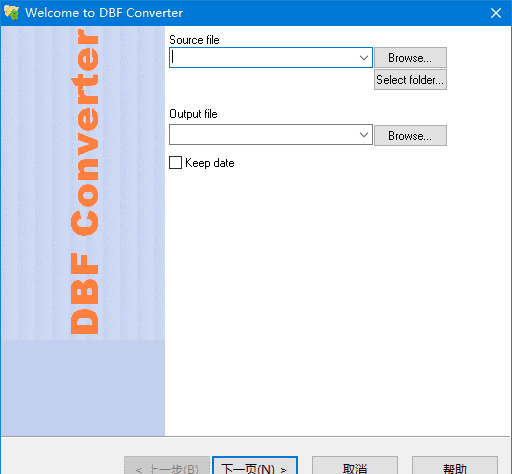The height and width of the screenshot is (474, 512).
Task: Expand the Output file dropdown arrow
Action: (364, 135)
